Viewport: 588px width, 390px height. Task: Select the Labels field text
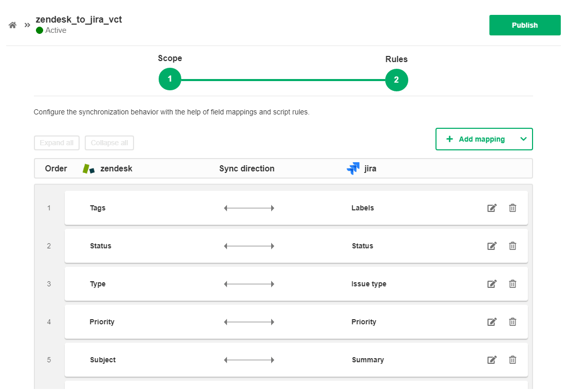[x=363, y=208]
